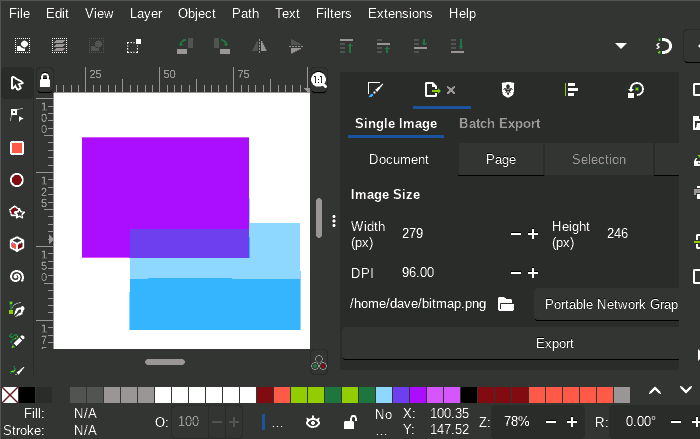Open the Fill and Stroke dialog tab
The image size is (700, 439).
point(375,90)
